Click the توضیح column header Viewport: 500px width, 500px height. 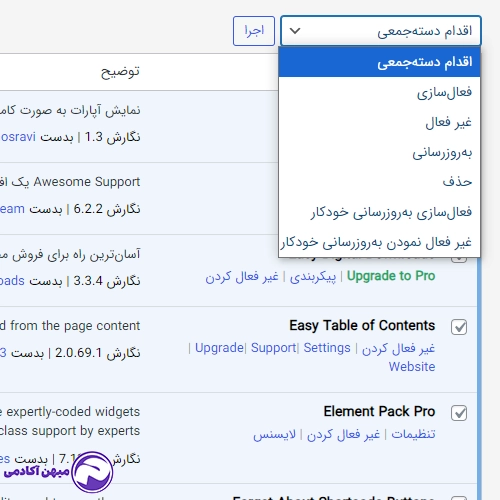[x=120, y=72]
